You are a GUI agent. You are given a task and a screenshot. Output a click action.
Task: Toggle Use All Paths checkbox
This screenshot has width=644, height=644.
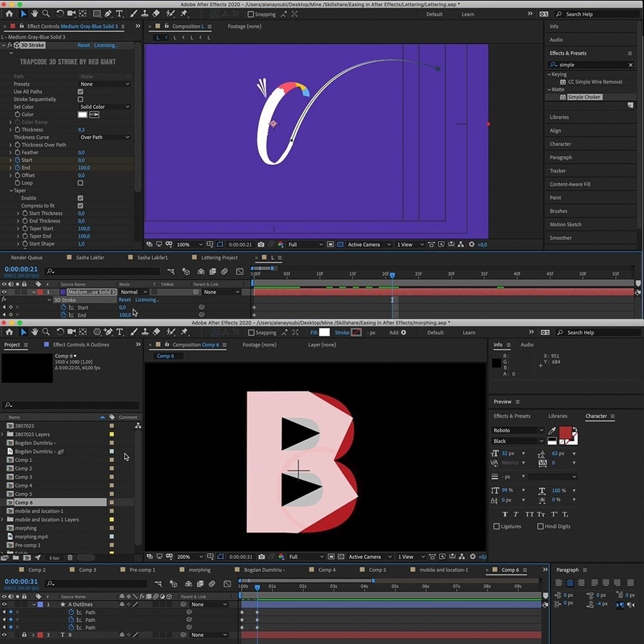pos(80,91)
